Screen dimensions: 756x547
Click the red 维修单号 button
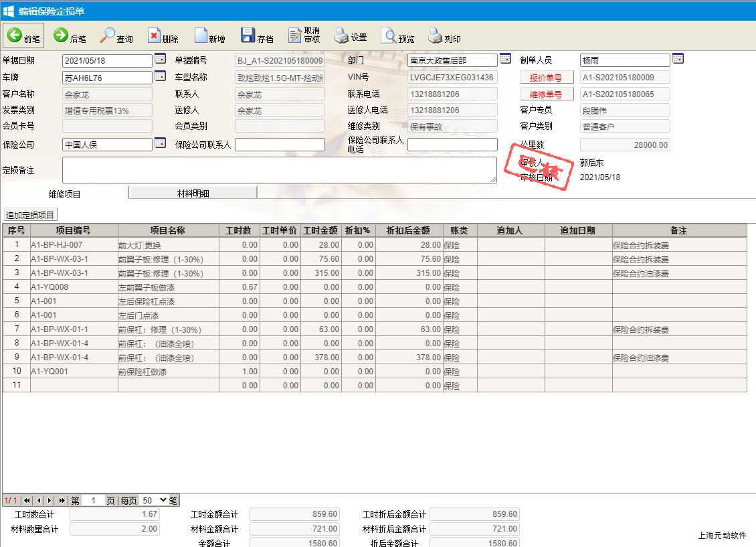coord(546,94)
